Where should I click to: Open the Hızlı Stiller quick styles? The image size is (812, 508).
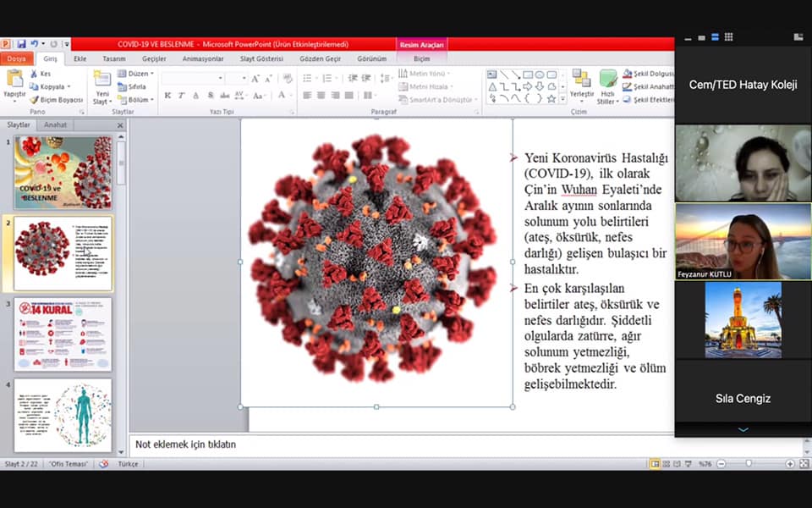[607, 86]
